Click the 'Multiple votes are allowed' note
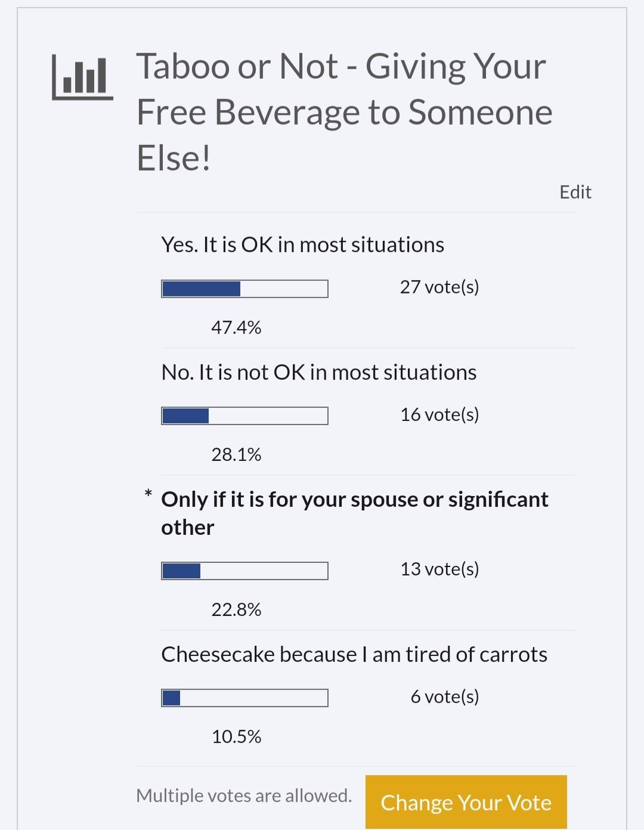Screen dimensions: 644x830 coord(244,795)
